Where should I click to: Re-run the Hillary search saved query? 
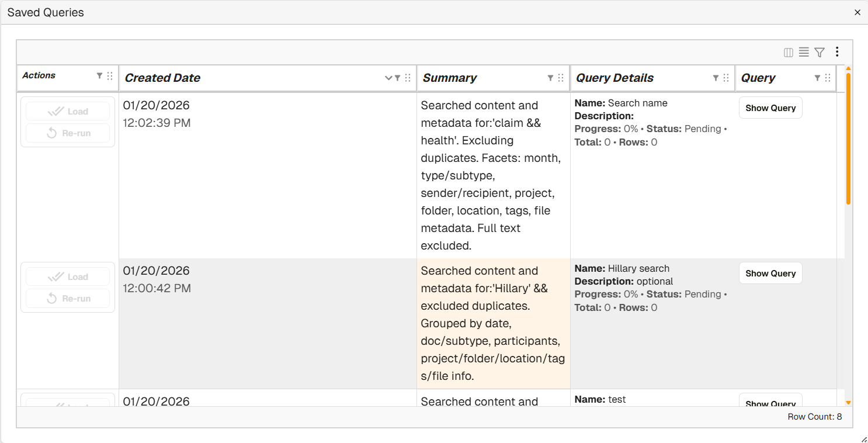pos(68,299)
